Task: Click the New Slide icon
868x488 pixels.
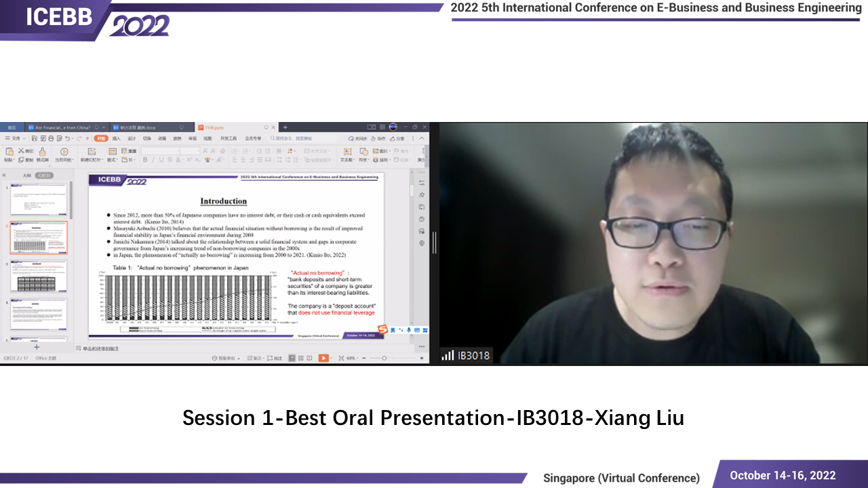Action: coord(91,152)
